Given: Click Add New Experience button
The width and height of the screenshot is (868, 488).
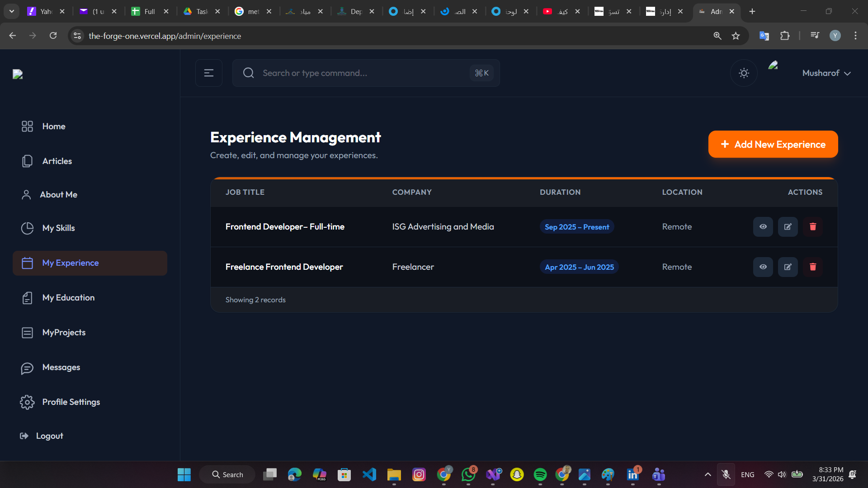Looking at the screenshot, I should (773, 144).
